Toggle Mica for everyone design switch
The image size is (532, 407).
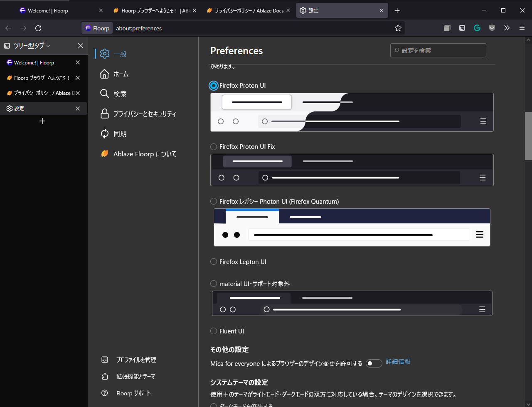pos(374,363)
